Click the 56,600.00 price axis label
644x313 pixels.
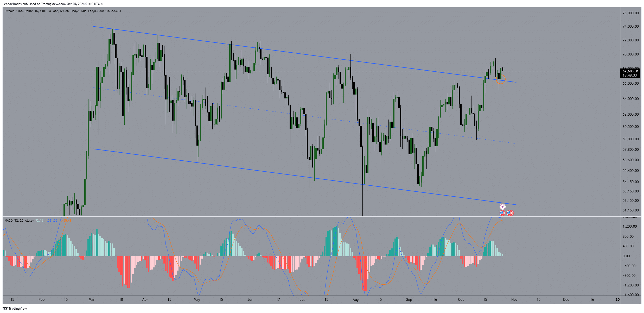click(x=630, y=160)
